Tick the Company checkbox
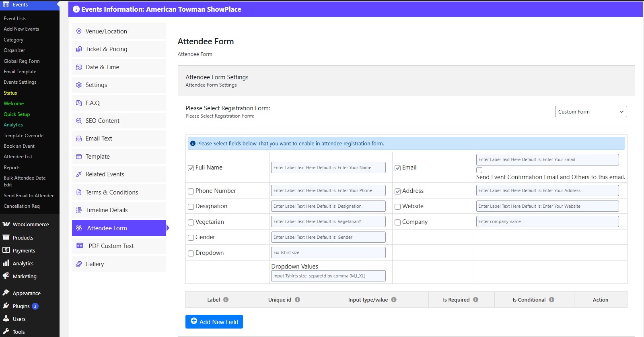This screenshot has height=337, width=644. point(397,222)
